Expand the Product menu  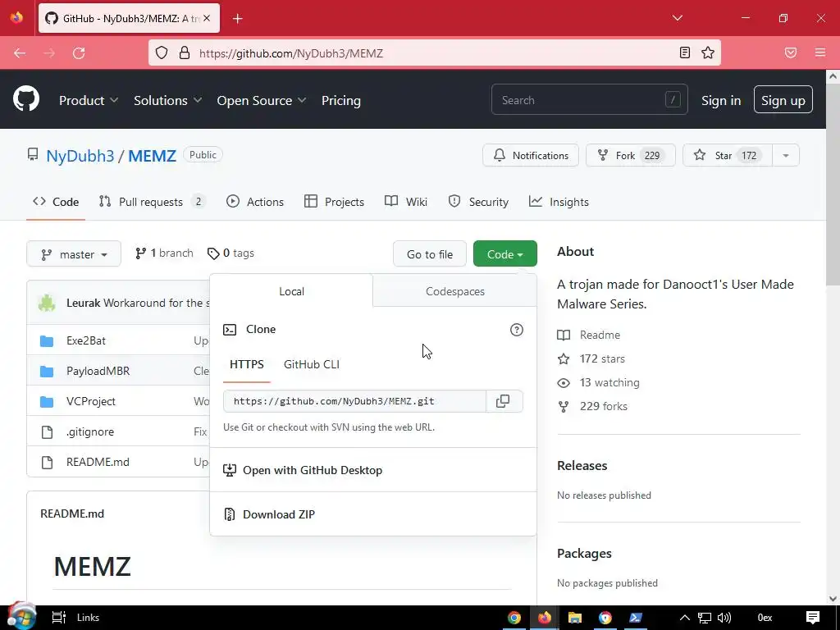coord(89,100)
